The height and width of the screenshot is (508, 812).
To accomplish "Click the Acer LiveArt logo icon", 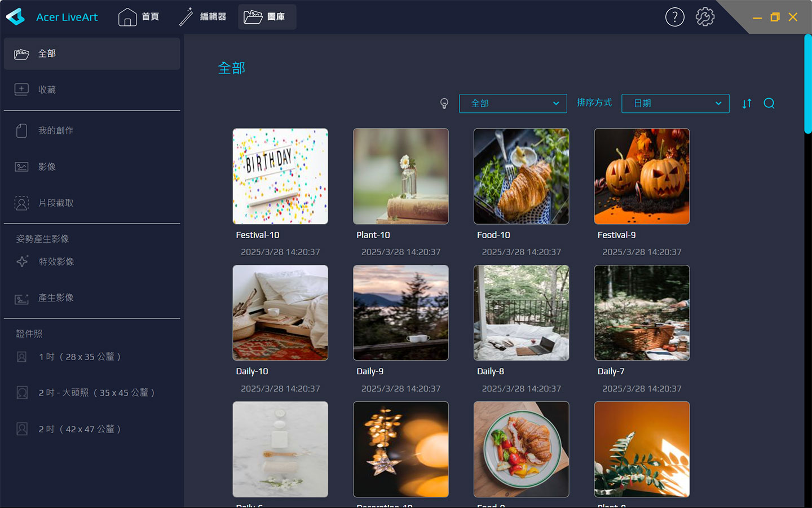I will point(16,17).
